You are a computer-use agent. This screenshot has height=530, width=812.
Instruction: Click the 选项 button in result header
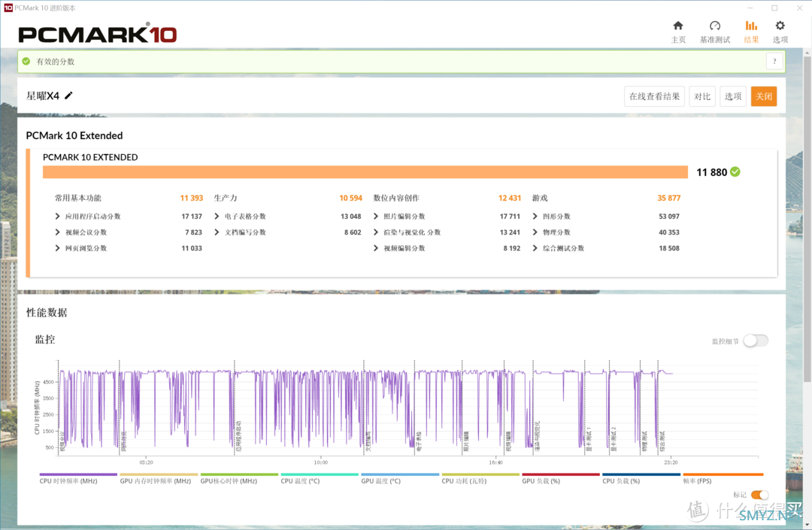click(x=733, y=96)
